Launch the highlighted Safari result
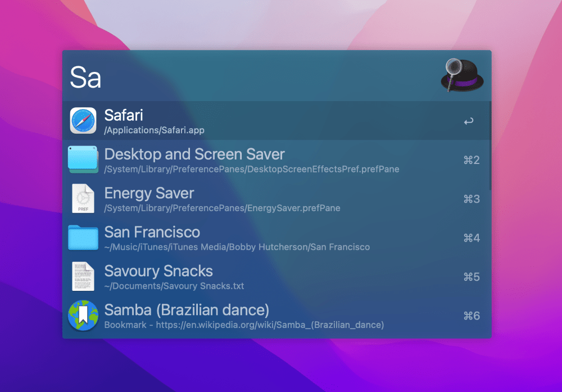Viewport: 562px width, 392px height. click(x=225, y=120)
